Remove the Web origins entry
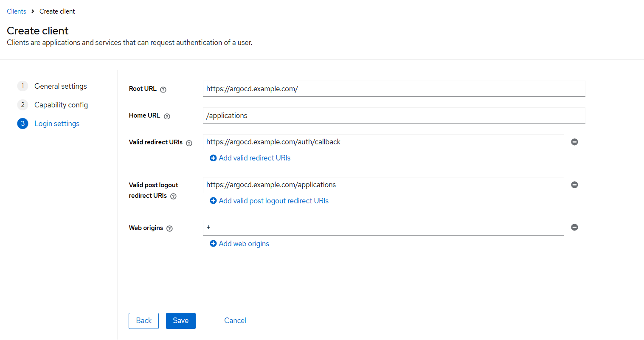 [574, 228]
